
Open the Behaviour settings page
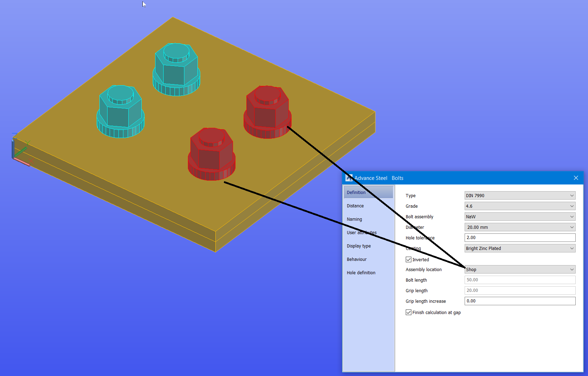[357, 259]
